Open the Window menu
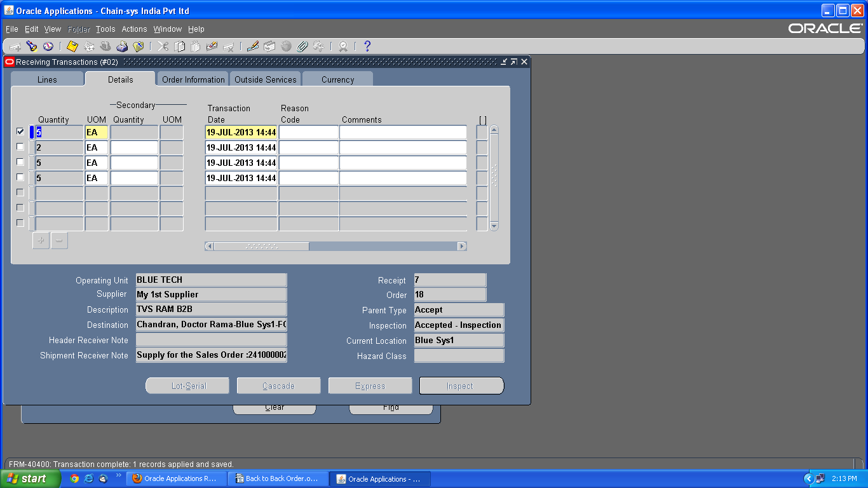This screenshot has width=868, height=488. [x=168, y=29]
